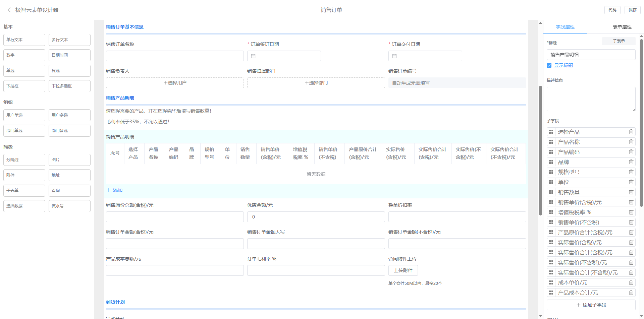
Task: Uncheck the 显示标题 checkbox
Action: tap(549, 66)
